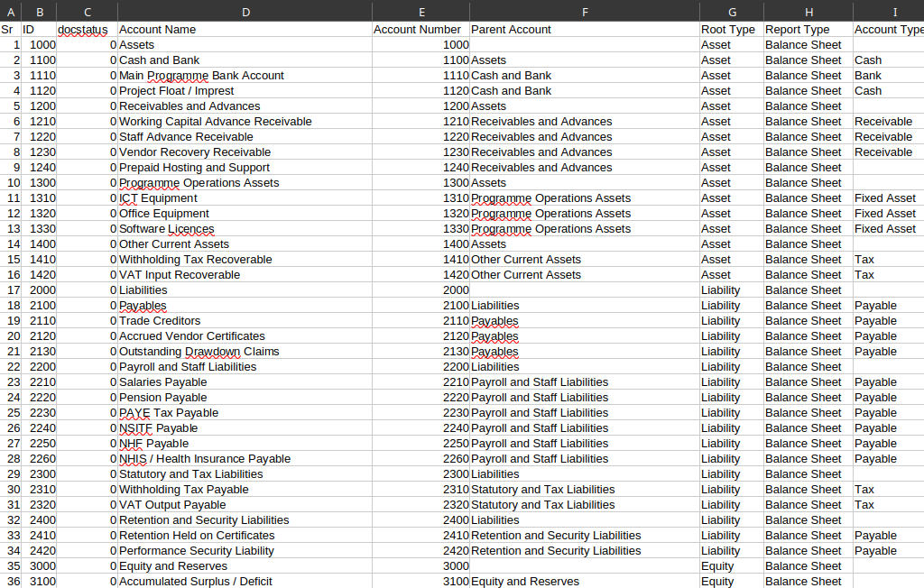Click the VAT Input Recoverable cell
924x588 pixels.
(245, 274)
